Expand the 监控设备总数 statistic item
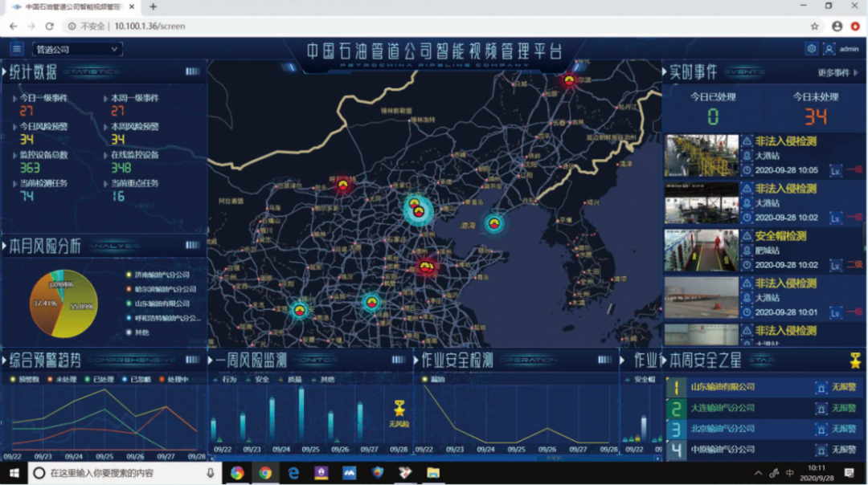This screenshot has width=868, height=485. pos(14,155)
